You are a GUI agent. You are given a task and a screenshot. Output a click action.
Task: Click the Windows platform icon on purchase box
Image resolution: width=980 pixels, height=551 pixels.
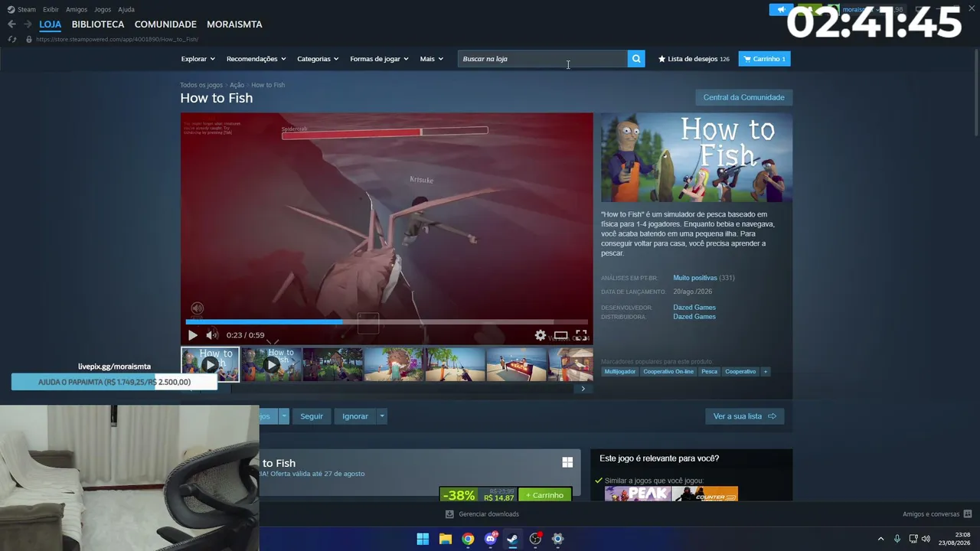(567, 462)
